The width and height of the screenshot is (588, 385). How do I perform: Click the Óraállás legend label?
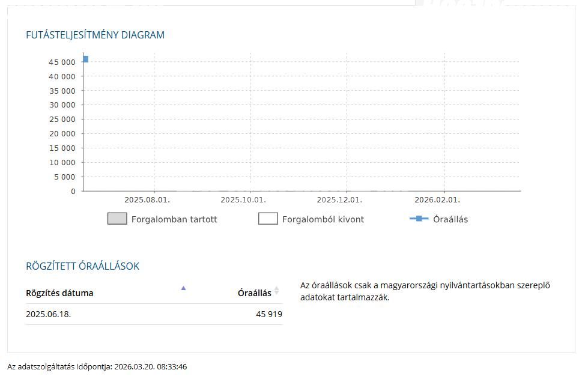pyautogui.click(x=450, y=220)
